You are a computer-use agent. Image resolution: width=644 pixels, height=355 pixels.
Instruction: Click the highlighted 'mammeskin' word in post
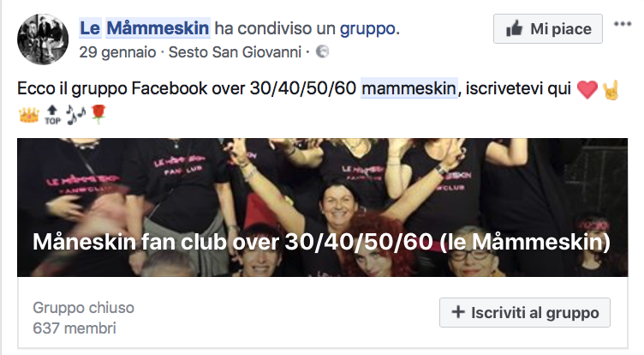[x=409, y=88]
